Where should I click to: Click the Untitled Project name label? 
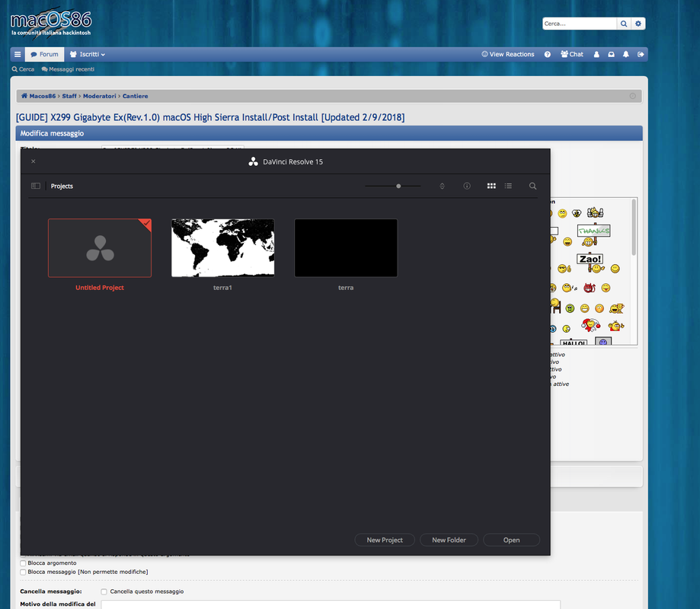[x=100, y=288]
